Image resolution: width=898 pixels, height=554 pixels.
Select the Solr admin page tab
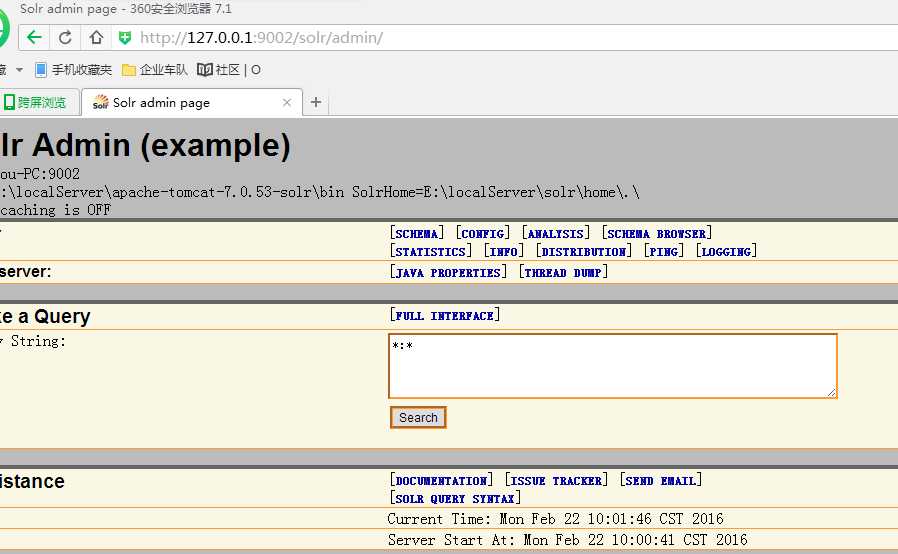[x=191, y=103]
